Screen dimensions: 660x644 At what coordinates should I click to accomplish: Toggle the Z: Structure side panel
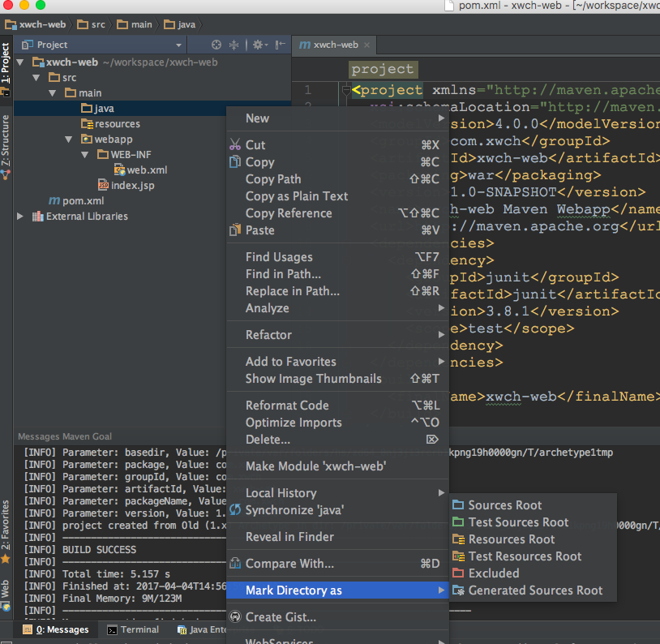point(6,140)
